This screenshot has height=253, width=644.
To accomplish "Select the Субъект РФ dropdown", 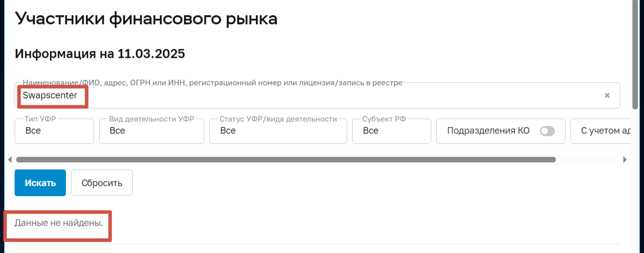I will pyautogui.click(x=391, y=131).
